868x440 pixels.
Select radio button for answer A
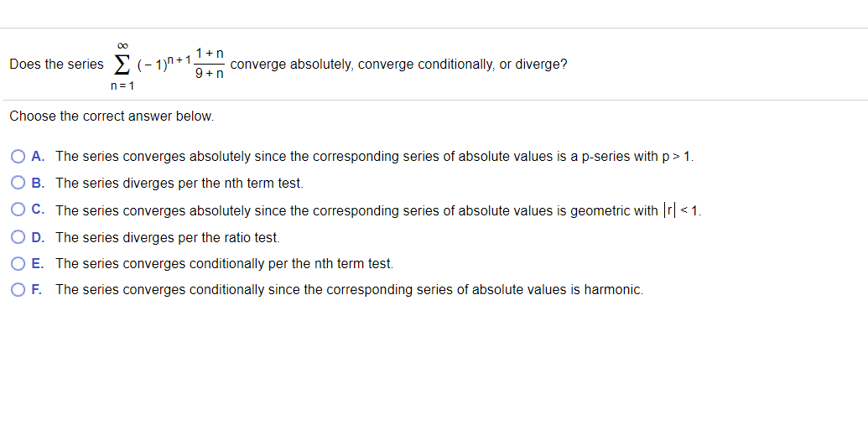18,157
